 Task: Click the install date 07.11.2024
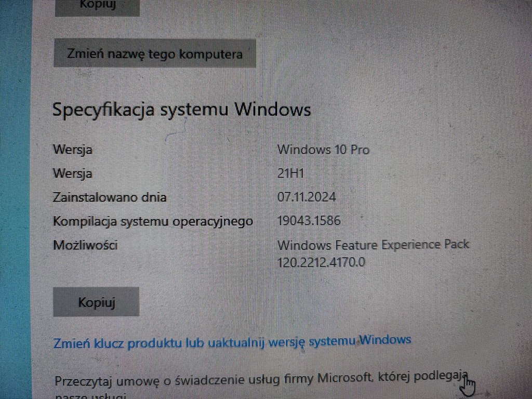[x=307, y=197]
